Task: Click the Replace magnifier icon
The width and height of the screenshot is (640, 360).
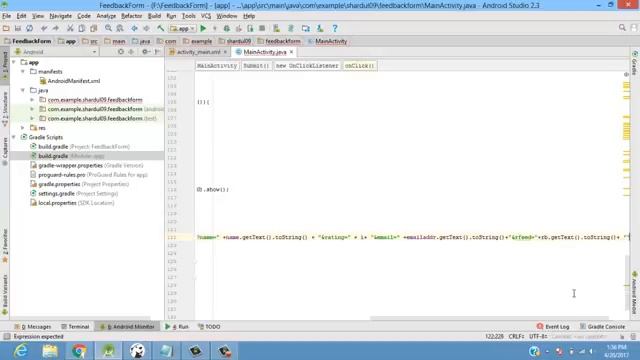Action: coord(120,28)
